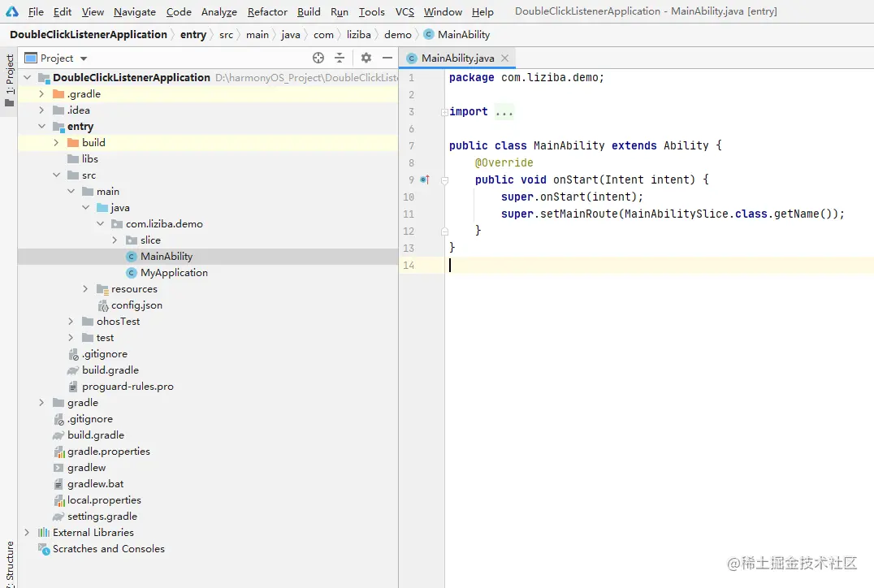Image resolution: width=874 pixels, height=588 pixels.
Task: Click the config.json file icon
Action: 103,305
